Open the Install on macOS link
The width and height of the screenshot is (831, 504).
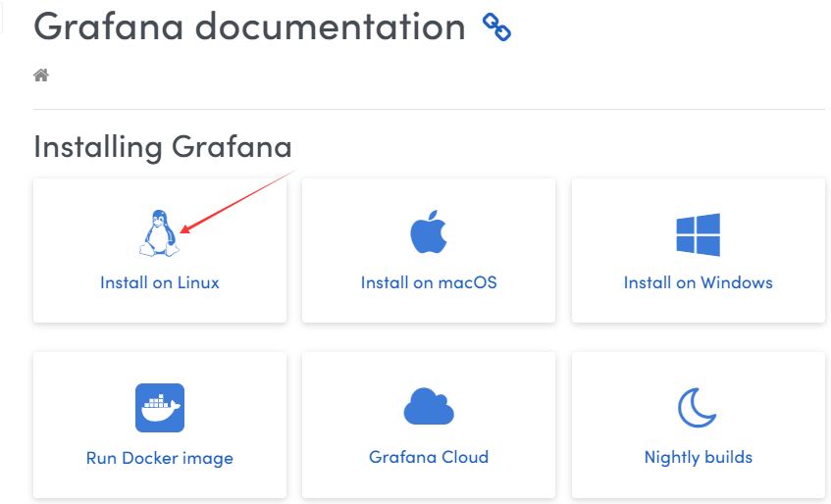click(429, 282)
